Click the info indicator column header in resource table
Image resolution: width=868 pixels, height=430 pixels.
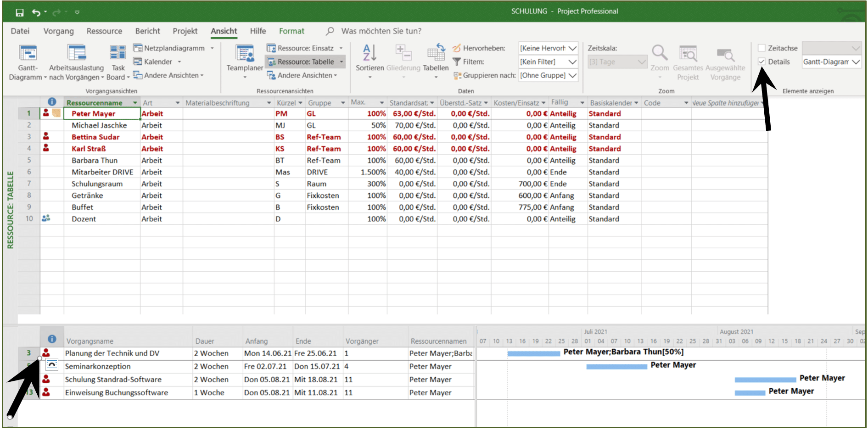coord(52,102)
